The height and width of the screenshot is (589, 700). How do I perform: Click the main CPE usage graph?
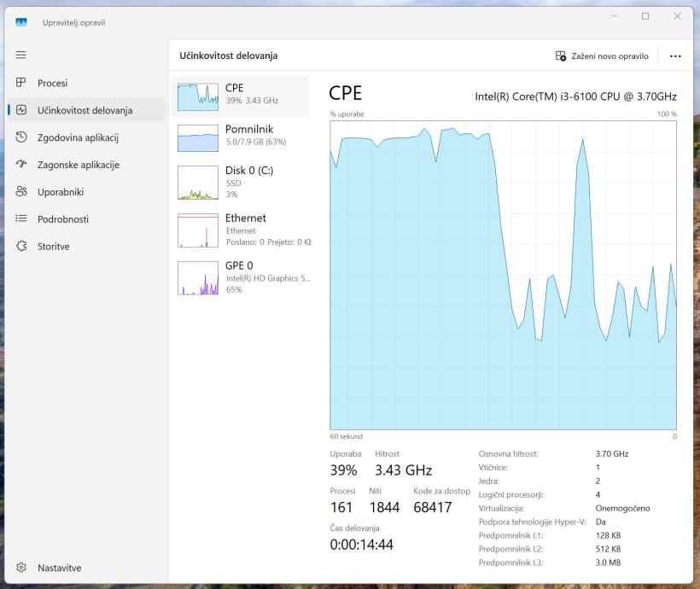[503, 275]
